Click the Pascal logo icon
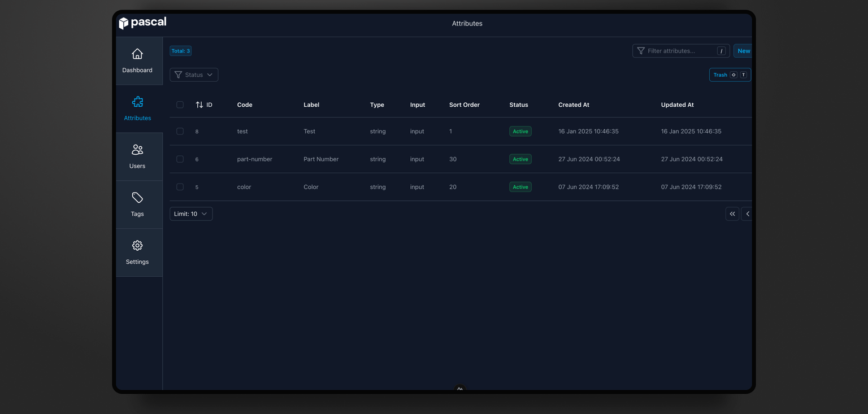 [x=124, y=23]
